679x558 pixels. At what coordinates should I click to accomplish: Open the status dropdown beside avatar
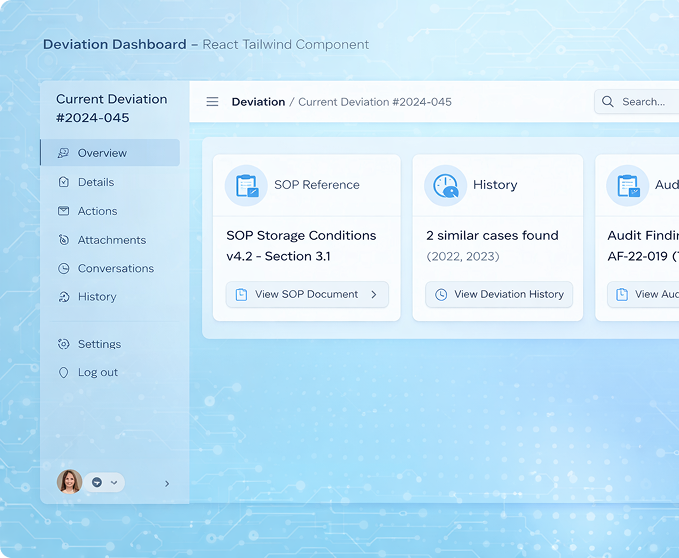[105, 482]
